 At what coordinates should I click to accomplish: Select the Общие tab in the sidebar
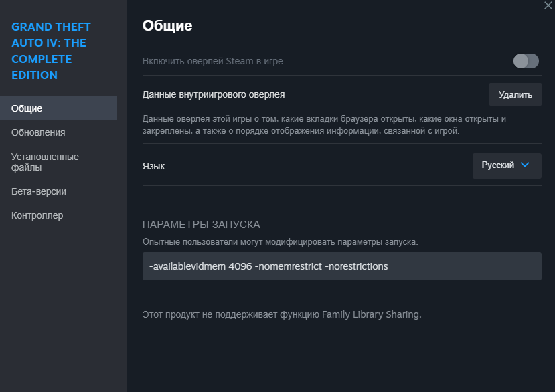pyautogui.click(x=27, y=108)
